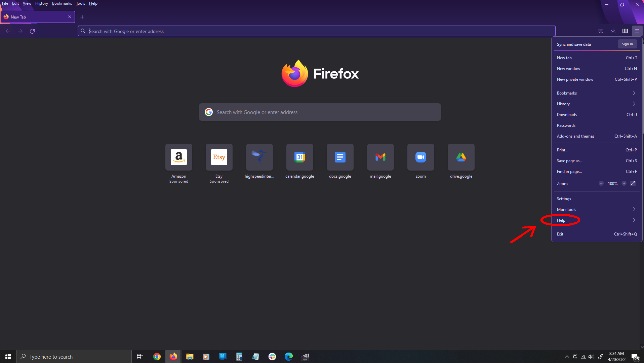Open a new tab with plus button

tap(82, 17)
